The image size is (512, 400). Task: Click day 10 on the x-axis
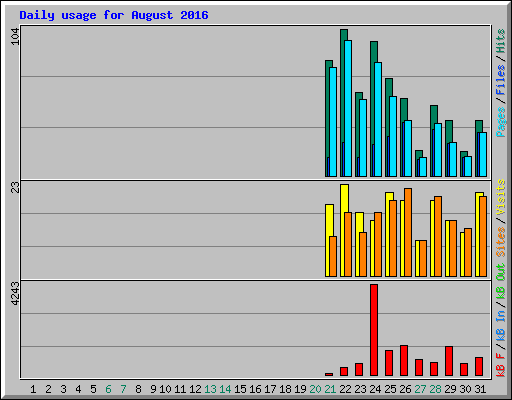point(165,389)
